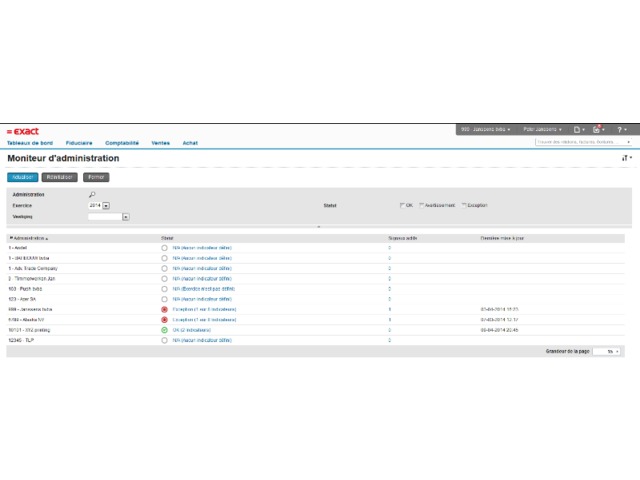Open the N/A link for Adv. Trade Company

pyautogui.click(x=202, y=269)
